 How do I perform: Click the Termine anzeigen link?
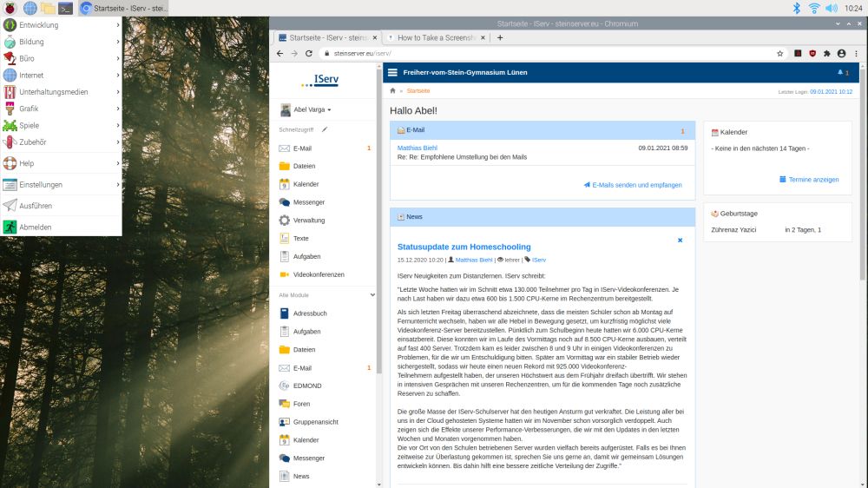click(808, 180)
